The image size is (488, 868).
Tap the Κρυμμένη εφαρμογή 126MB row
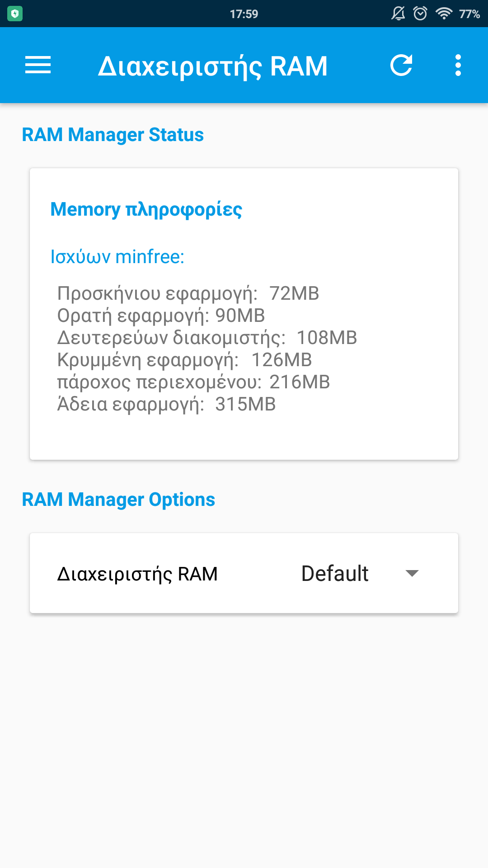tap(184, 360)
